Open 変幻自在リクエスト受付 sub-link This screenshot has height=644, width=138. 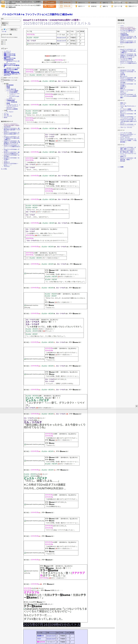(13, 68)
